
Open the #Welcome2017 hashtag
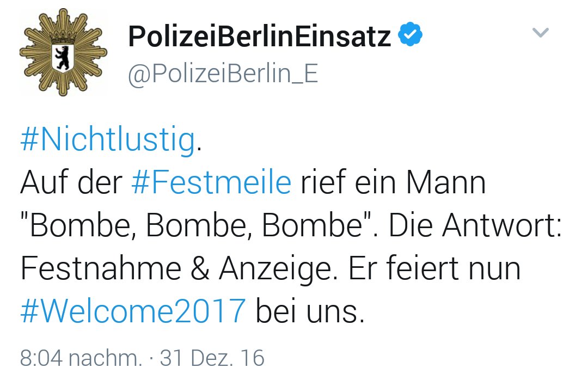point(133,311)
